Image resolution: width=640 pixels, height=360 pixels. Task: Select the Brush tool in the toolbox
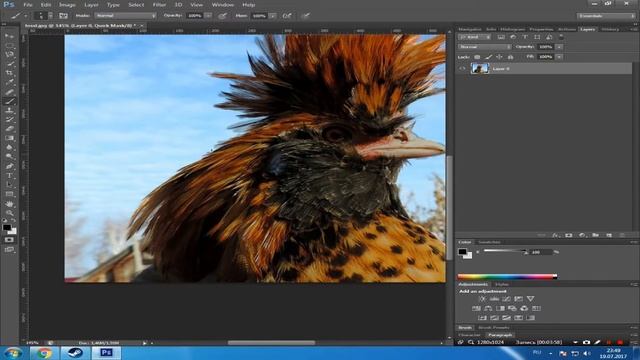point(9,101)
